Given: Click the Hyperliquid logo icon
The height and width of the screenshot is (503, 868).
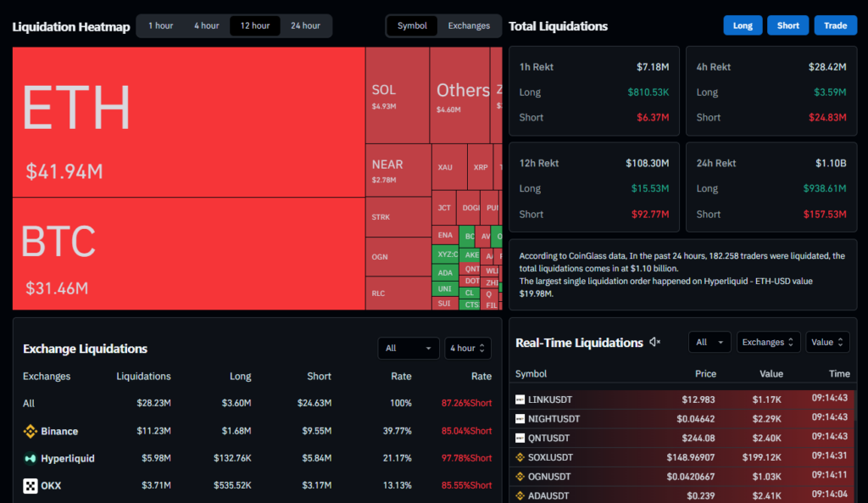Looking at the screenshot, I should click(x=30, y=458).
